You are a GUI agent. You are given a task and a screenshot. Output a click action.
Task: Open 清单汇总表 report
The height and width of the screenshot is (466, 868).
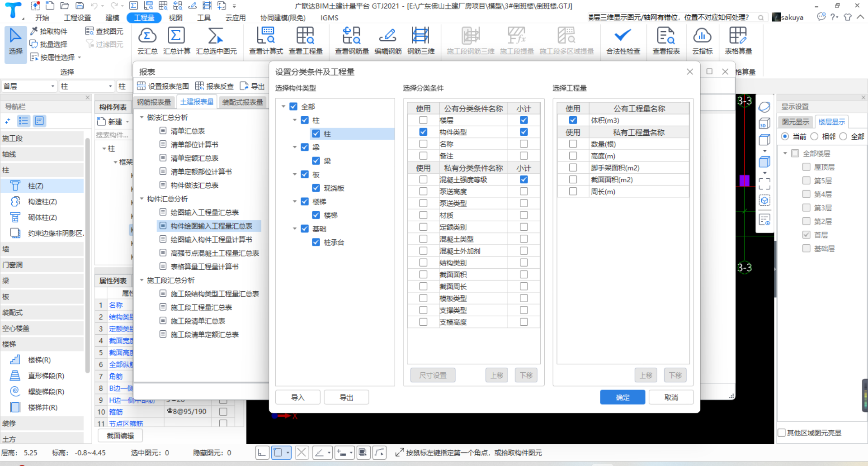tap(188, 131)
